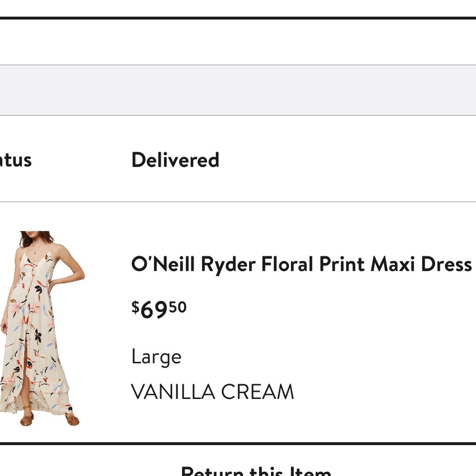Click the dress image to view larger photo
Viewport: 476px width, 476px height.
(x=42, y=328)
